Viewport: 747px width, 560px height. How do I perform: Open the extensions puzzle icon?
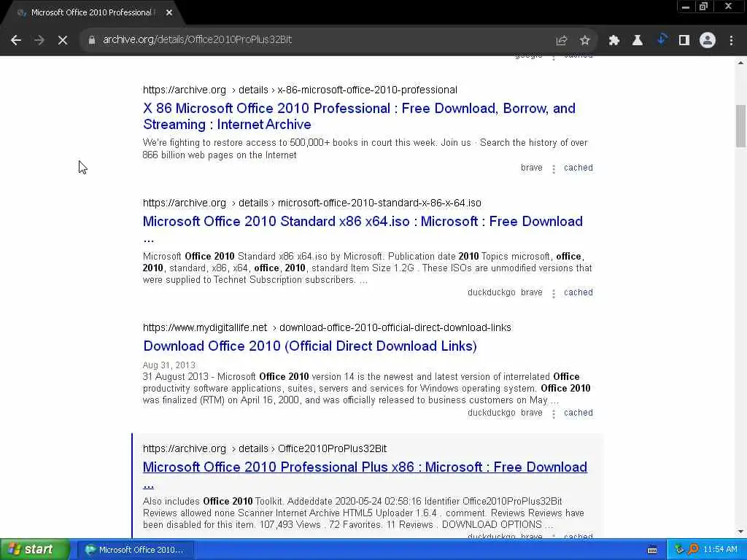pos(614,40)
